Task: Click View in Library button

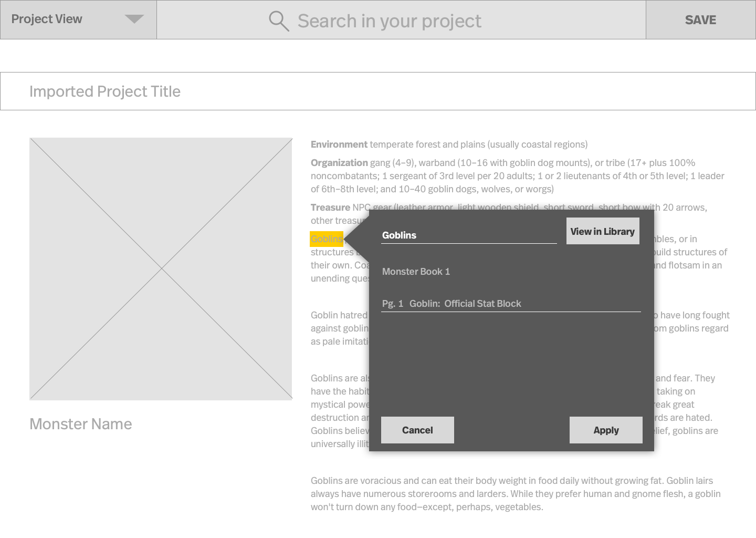Action: pyautogui.click(x=603, y=231)
